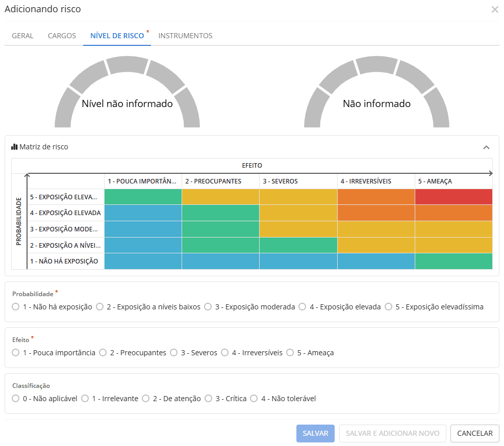
Task: Choose 4 - Irreversíveis effect option
Action: 225,353
